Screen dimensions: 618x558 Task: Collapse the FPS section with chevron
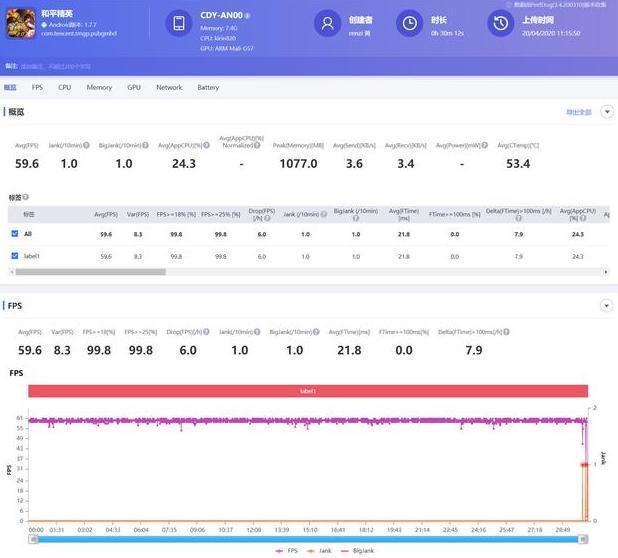(x=607, y=305)
